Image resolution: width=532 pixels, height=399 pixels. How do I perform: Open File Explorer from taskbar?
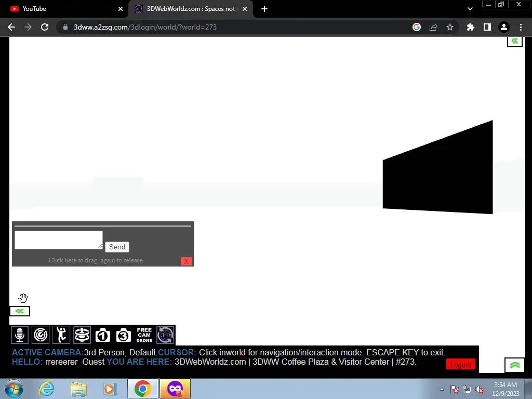(x=79, y=389)
